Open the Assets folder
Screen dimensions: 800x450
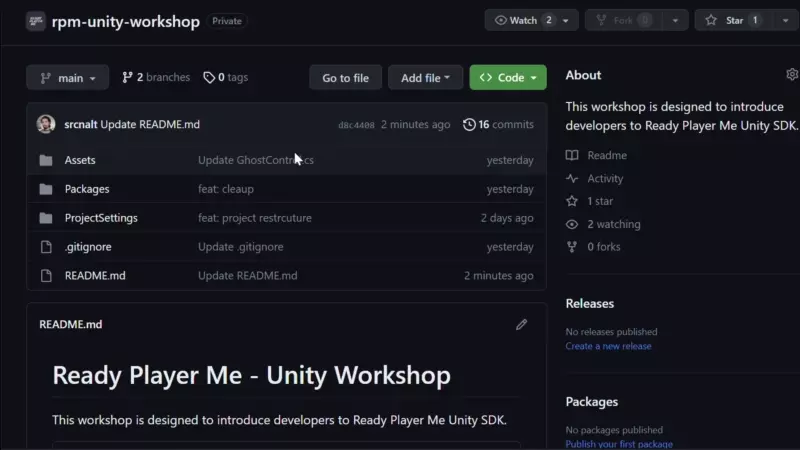tap(80, 160)
